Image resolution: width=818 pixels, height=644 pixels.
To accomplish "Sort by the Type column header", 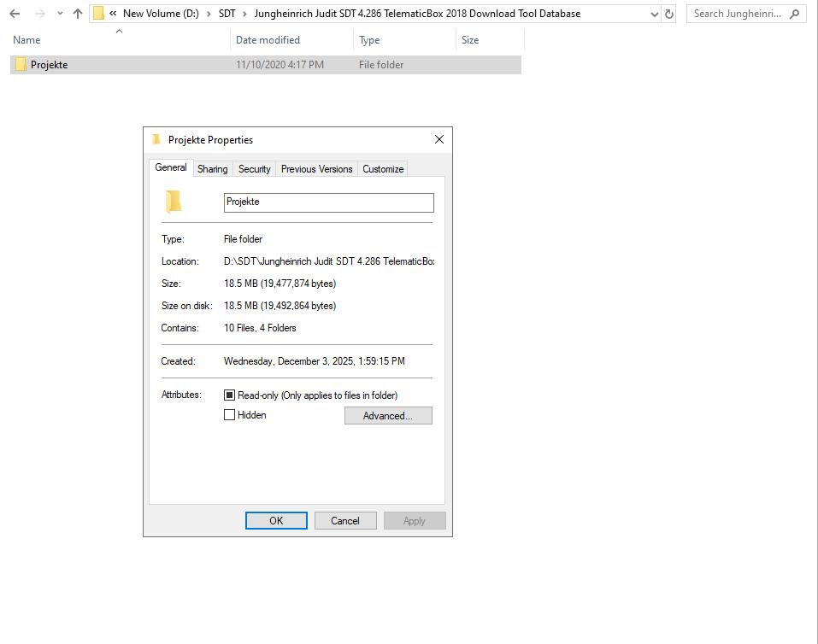I will [x=369, y=39].
